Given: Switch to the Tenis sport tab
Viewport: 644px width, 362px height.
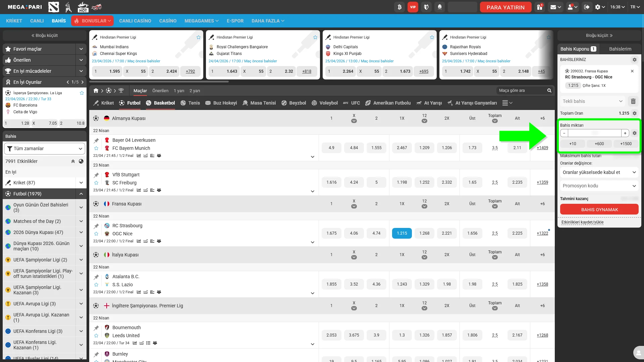Looking at the screenshot, I should [190, 103].
